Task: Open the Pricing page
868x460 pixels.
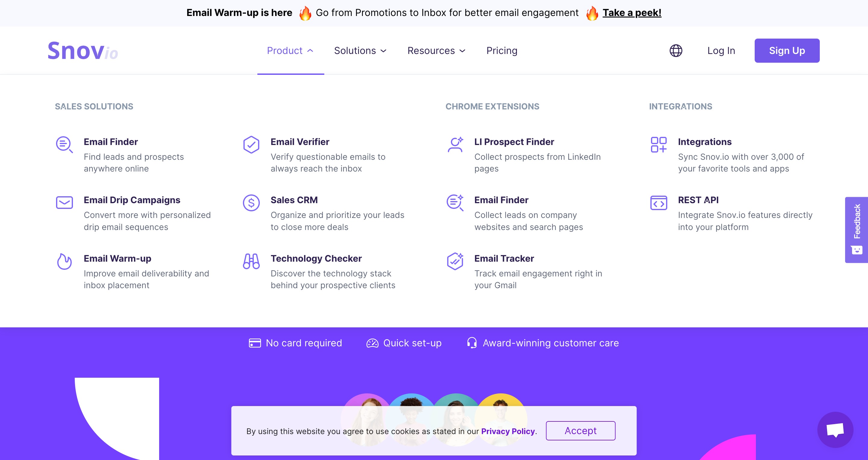Action: [x=502, y=51]
